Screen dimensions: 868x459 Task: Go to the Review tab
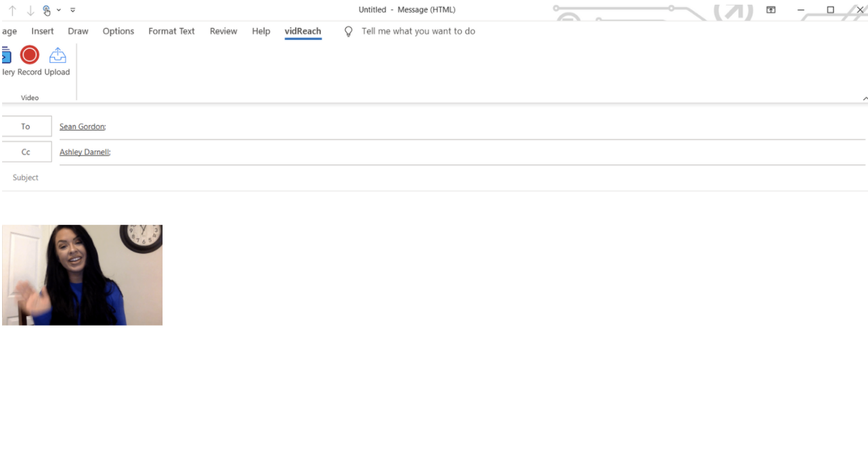[223, 31]
